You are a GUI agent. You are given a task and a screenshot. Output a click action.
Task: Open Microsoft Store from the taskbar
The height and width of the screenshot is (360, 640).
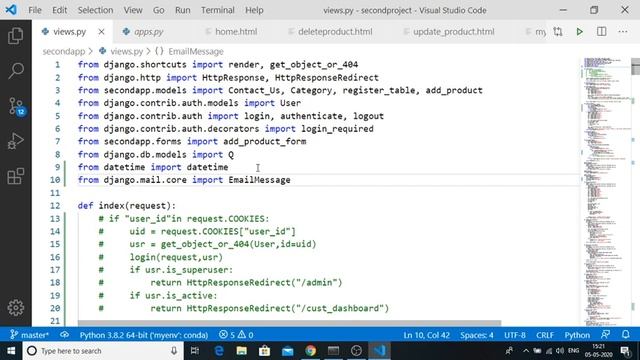tap(264, 351)
